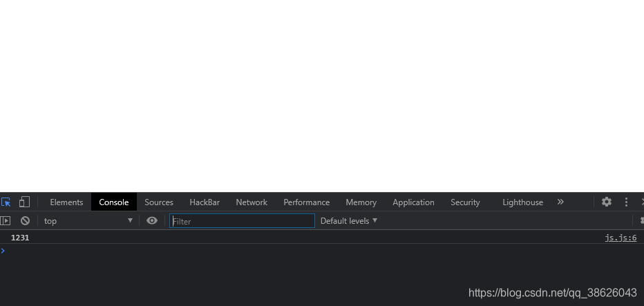Screen dimensions: 644x306
Task: Open the Sources tab
Action: coord(159,202)
